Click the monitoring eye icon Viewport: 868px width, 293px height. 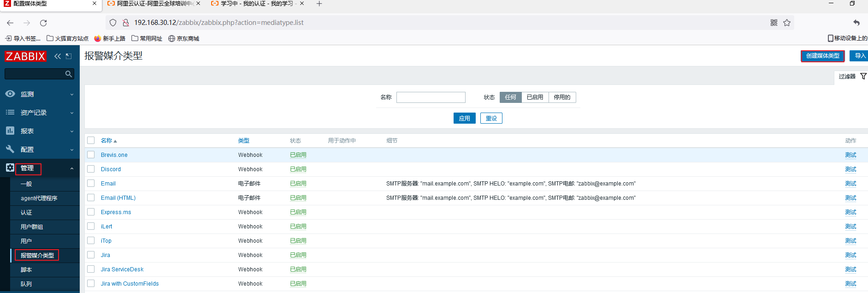[x=10, y=94]
